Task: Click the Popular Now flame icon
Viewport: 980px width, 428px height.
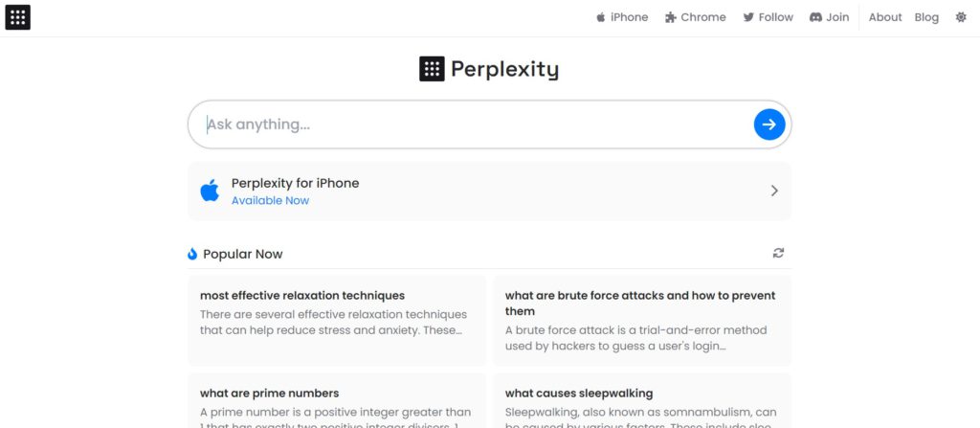Action: (191, 254)
